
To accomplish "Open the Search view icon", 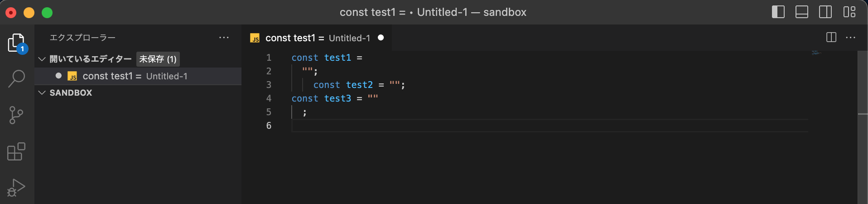I will [x=16, y=78].
